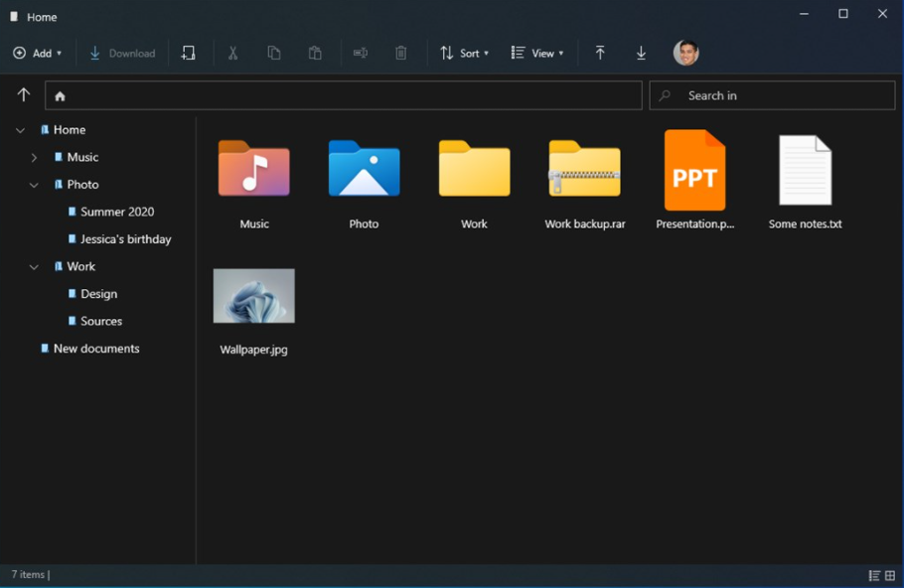Select Summer 2020 folder in tree

point(117,212)
